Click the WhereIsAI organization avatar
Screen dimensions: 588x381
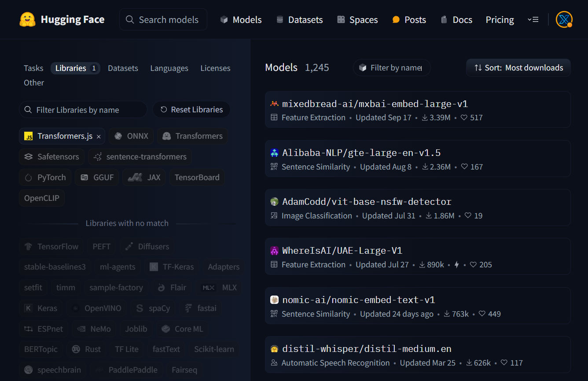pos(274,251)
